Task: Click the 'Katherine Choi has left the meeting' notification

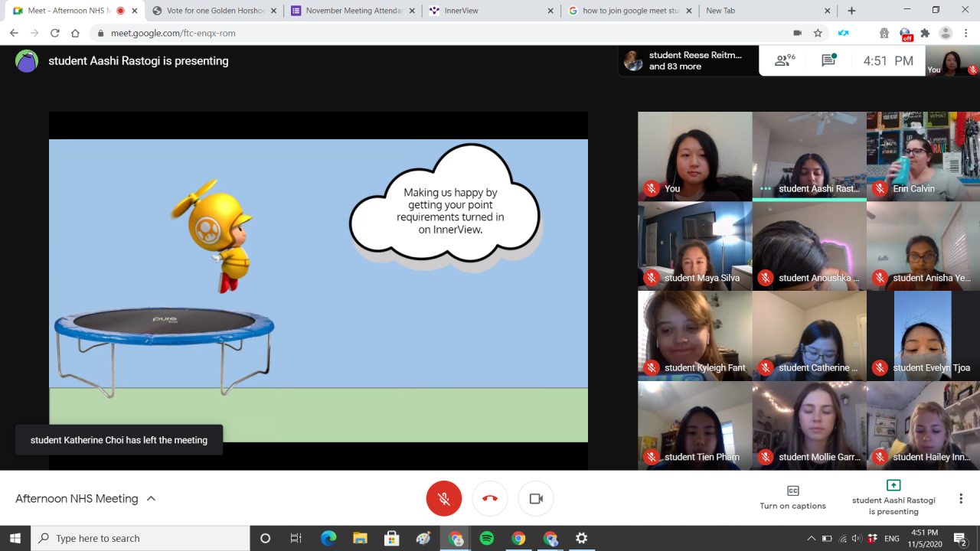Action: point(119,440)
